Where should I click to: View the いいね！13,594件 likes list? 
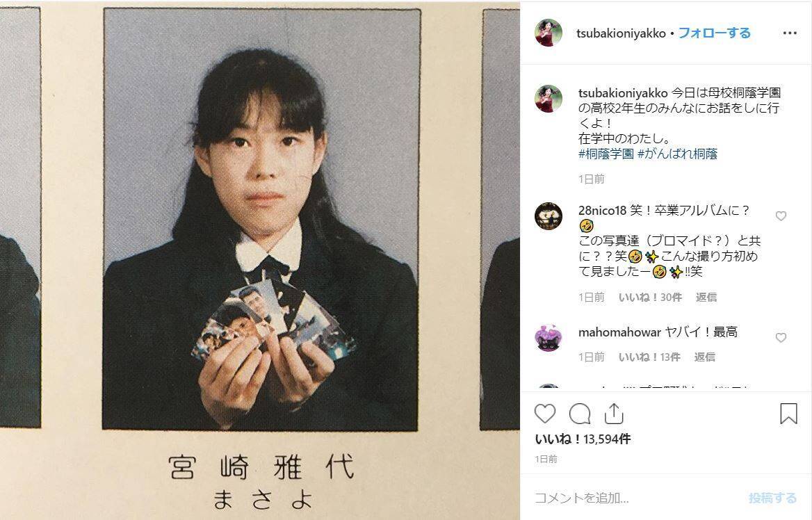coord(583,439)
